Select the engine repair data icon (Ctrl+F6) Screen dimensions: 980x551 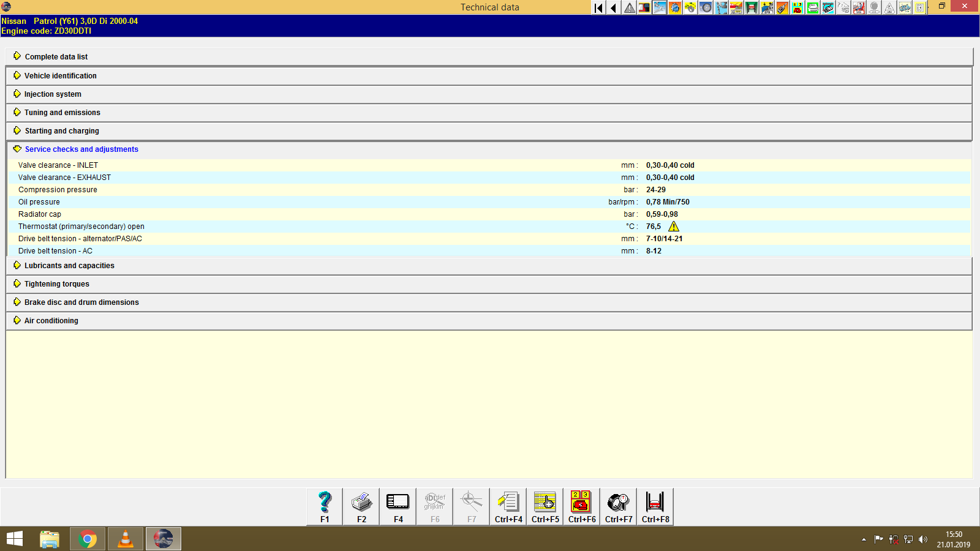point(581,506)
